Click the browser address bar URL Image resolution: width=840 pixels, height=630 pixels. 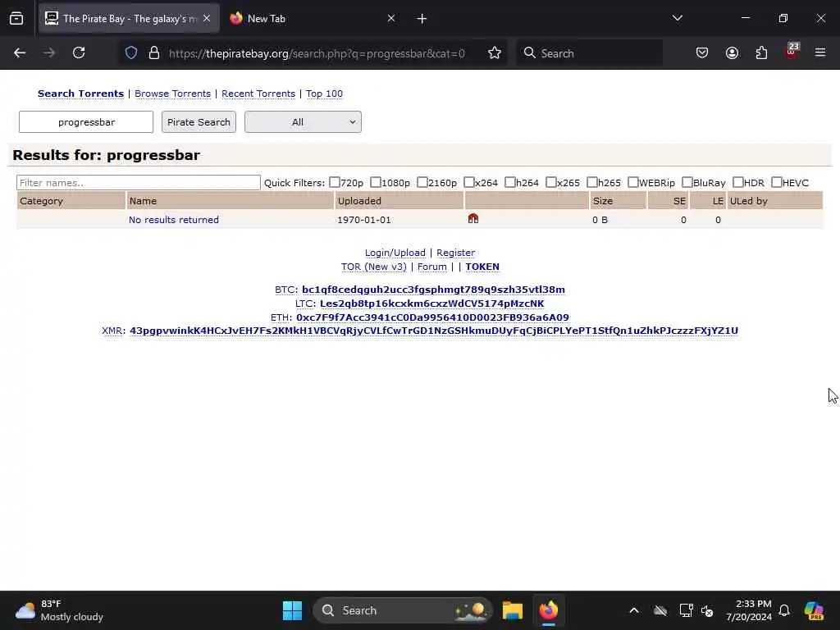pyautogui.click(x=317, y=53)
